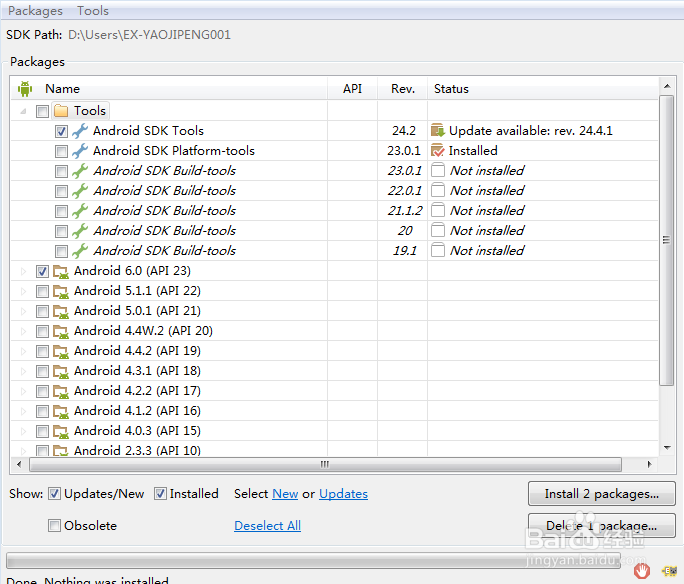The image size is (684, 584).
Task: Click Build-tools 22.0.1 green wrench icon
Action: (80, 191)
